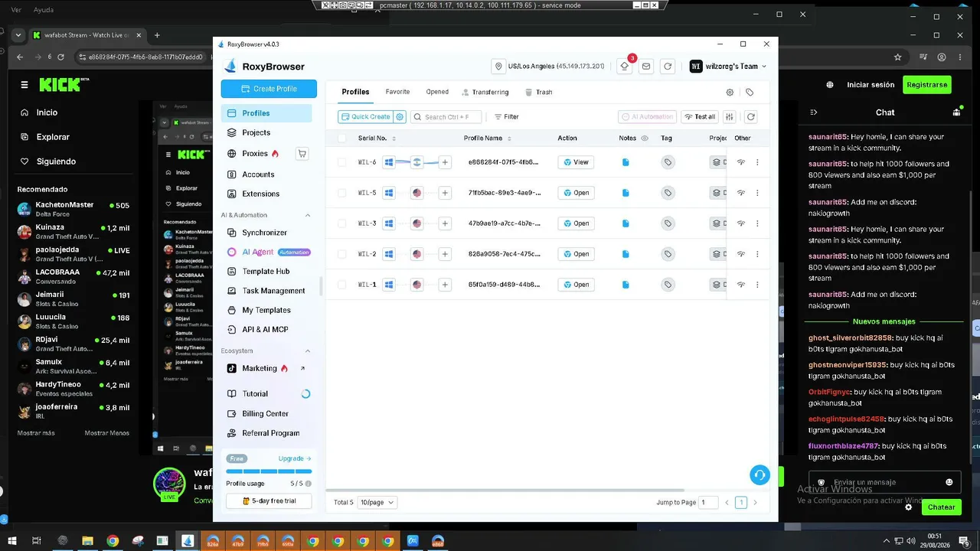The width and height of the screenshot is (980, 551).
Task: Open the Kick chat users icon
Action: point(956,112)
